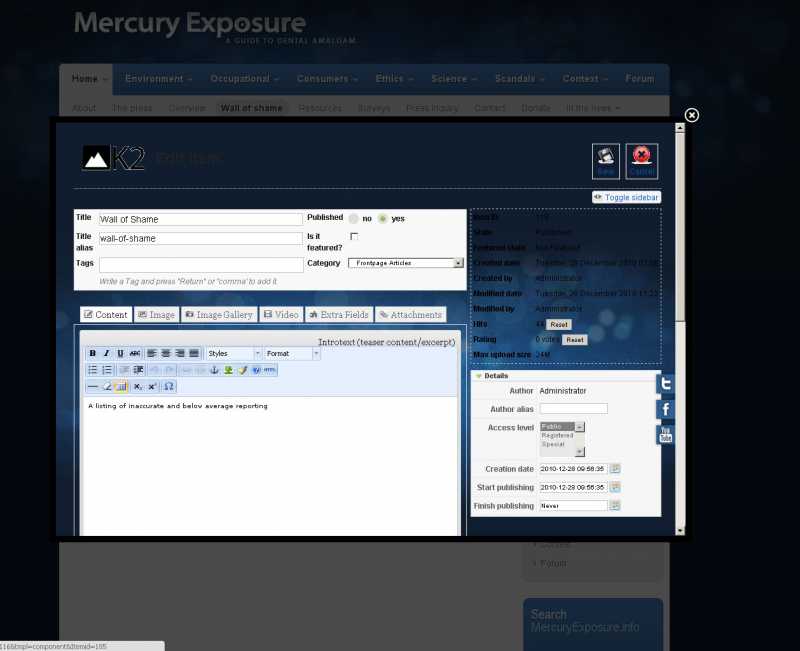Toggle italic formatting in editor

pyautogui.click(x=106, y=353)
